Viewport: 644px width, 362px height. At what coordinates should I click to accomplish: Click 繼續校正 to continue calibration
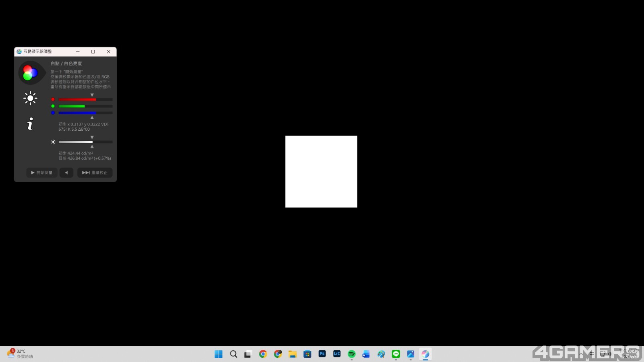pos(95,173)
